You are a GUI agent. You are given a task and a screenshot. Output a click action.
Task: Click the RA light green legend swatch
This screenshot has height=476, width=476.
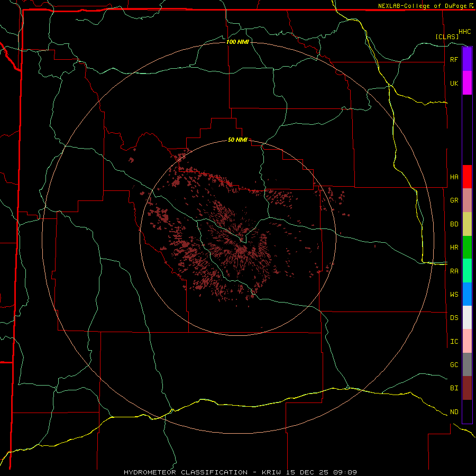[467, 271]
